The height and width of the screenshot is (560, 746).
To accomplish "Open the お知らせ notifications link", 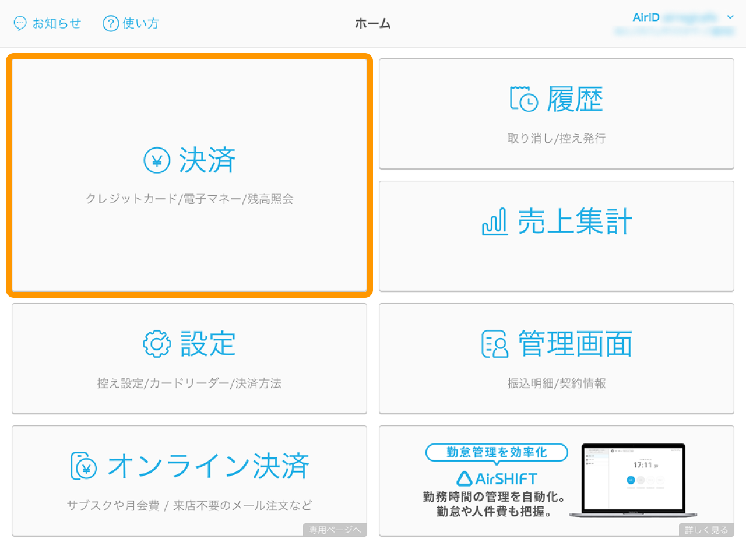I will (x=47, y=23).
